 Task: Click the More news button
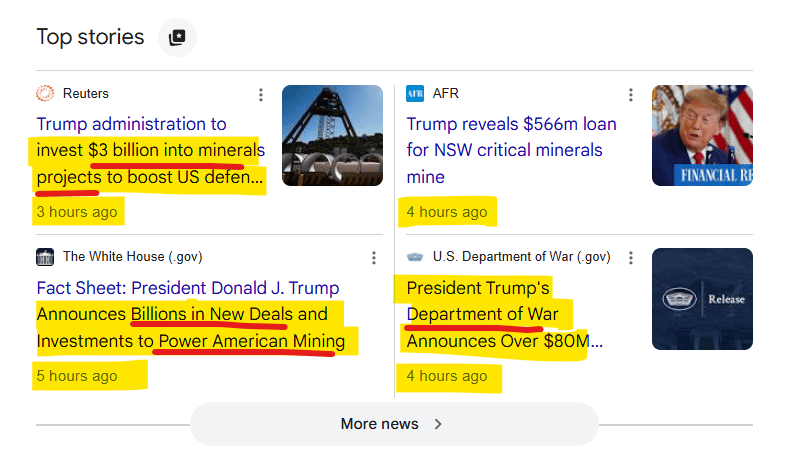tap(394, 424)
